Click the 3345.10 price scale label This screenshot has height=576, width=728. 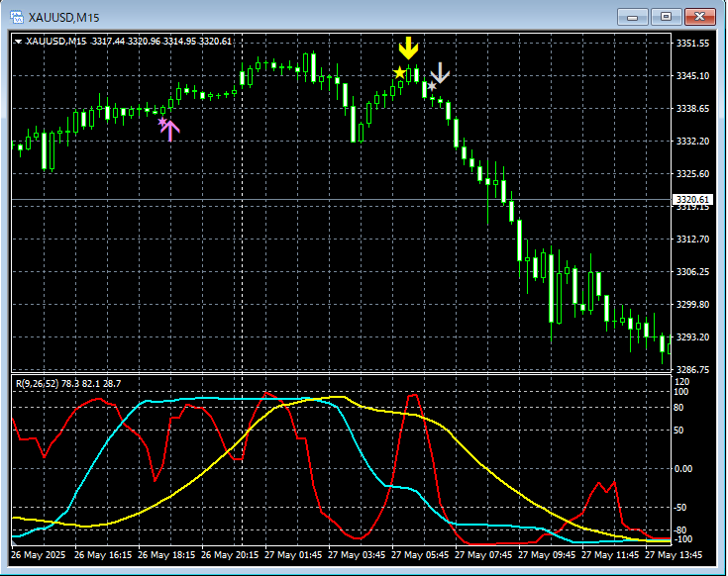pyautogui.click(x=691, y=76)
